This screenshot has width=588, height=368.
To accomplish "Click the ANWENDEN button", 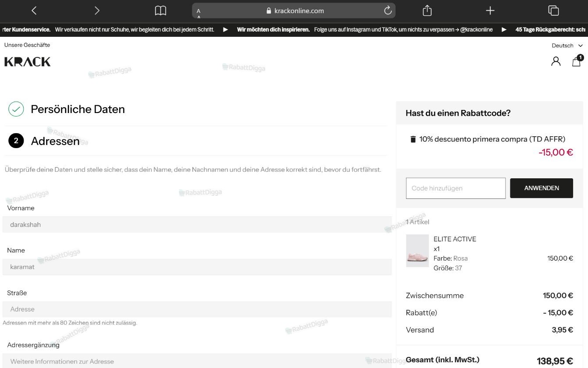I will click(x=542, y=188).
